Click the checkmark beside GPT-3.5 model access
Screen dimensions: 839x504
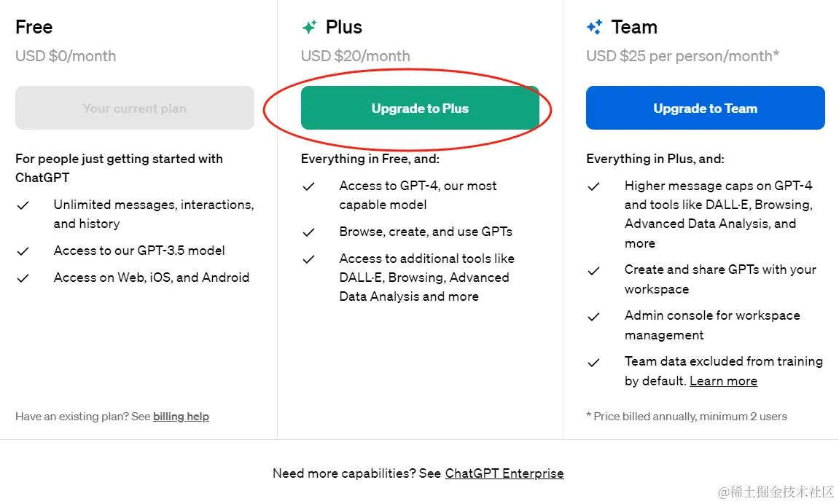(x=23, y=251)
